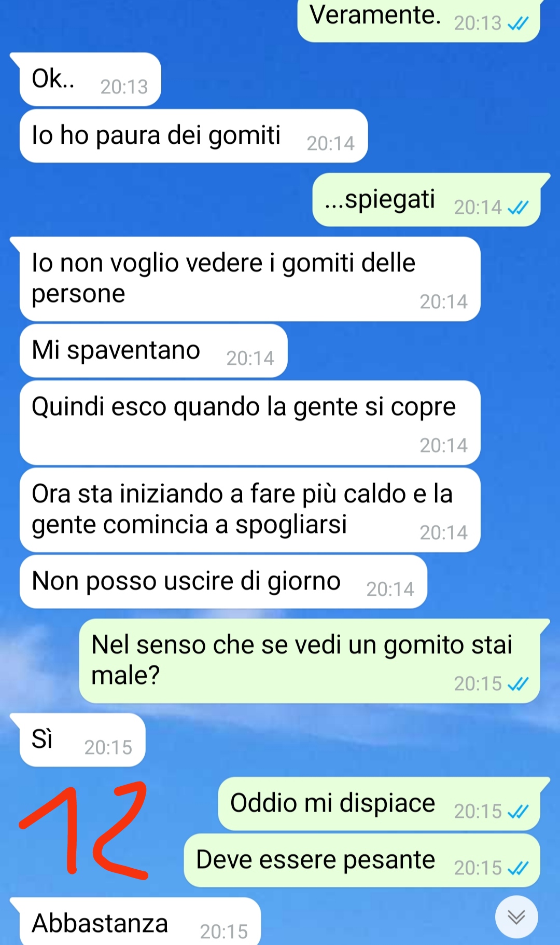Select "Non posso uscire di giorno" message

click(x=223, y=582)
